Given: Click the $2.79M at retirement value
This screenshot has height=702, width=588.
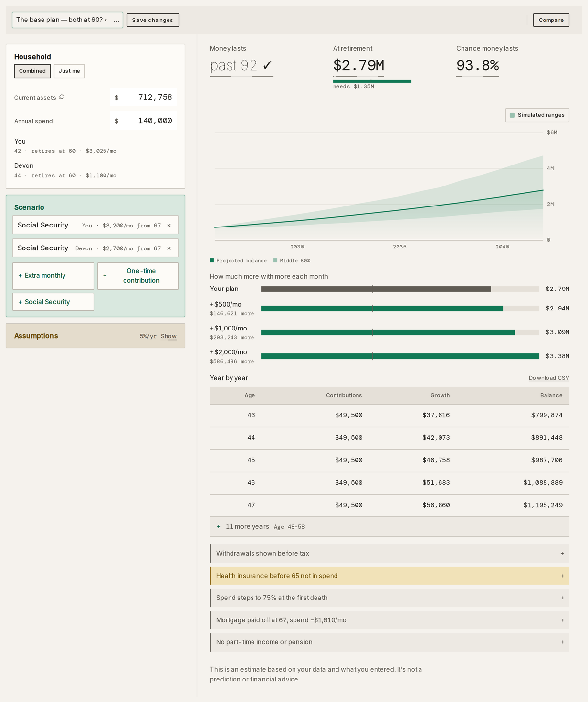Looking at the screenshot, I should [x=358, y=65].
